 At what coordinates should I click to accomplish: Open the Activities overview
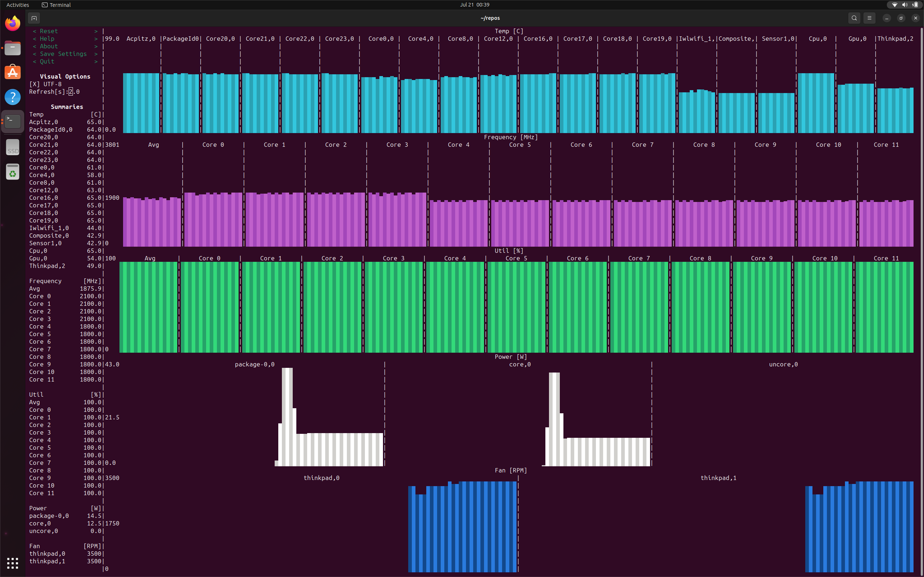18,5
